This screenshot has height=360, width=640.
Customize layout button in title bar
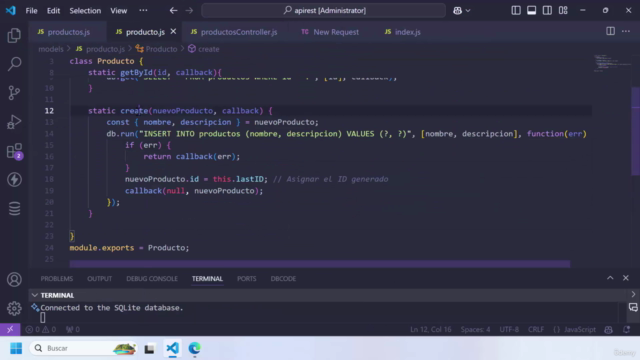563,11
